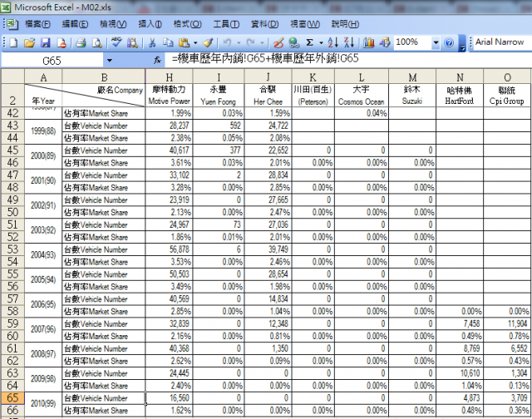Click the 2010(99) year cell
532x419 pixels.
click(43, 404)
